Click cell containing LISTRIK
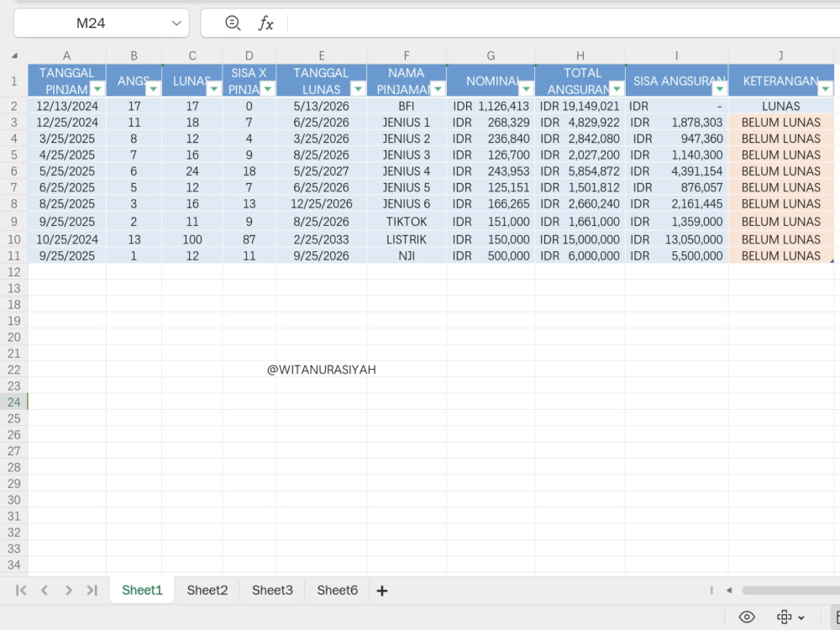The height and width of the screenshot is (630, 840). point(407,239)
